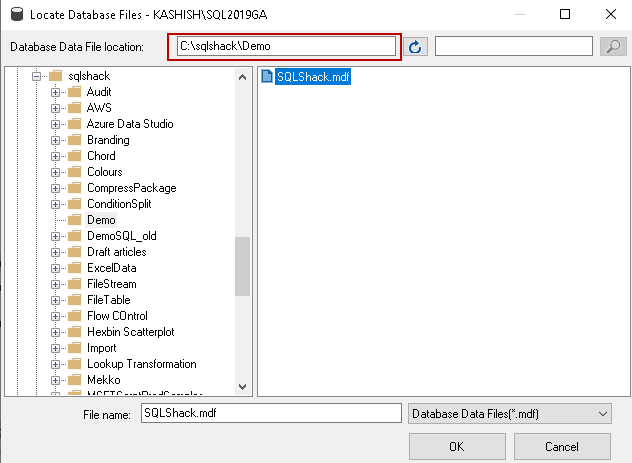
Task: Open the Database Data Files type dropdown
Action: coord(509,414)
